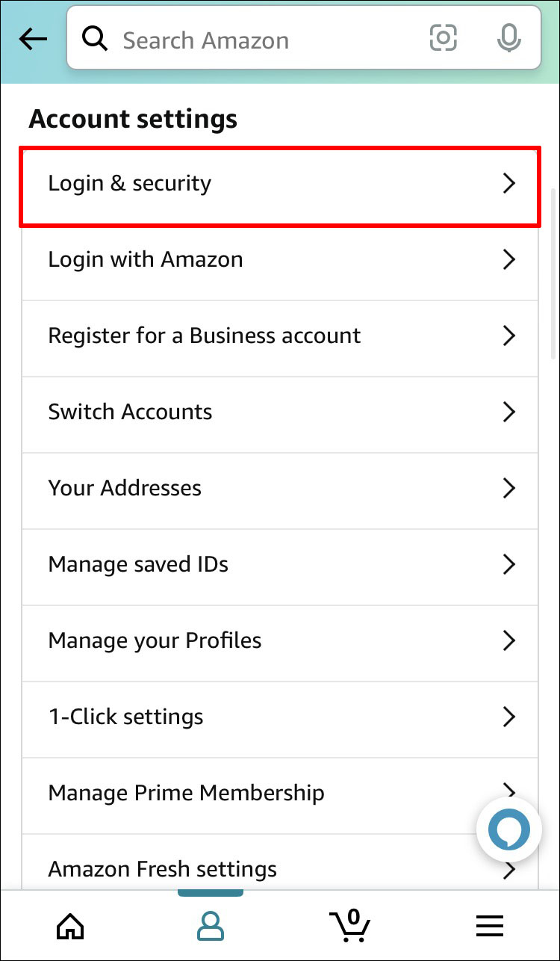Open 1-Click settings
The image size is (560, 961).
[279, 717]
